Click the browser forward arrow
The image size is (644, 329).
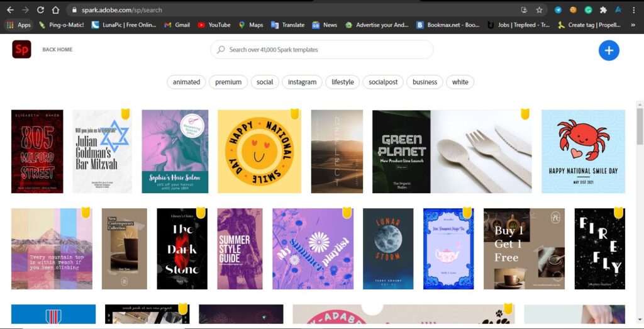coord(25,10)
